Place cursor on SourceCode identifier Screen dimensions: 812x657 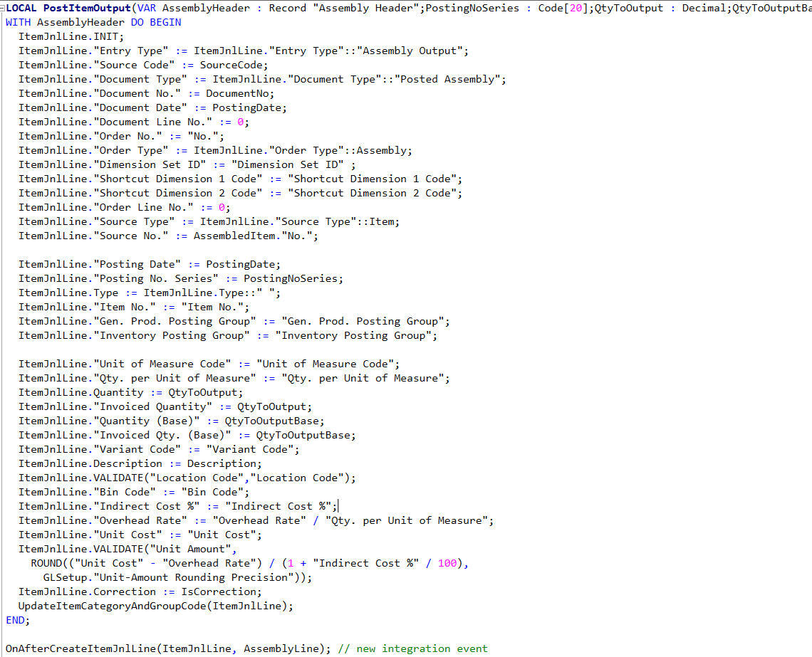pos(235,65)
